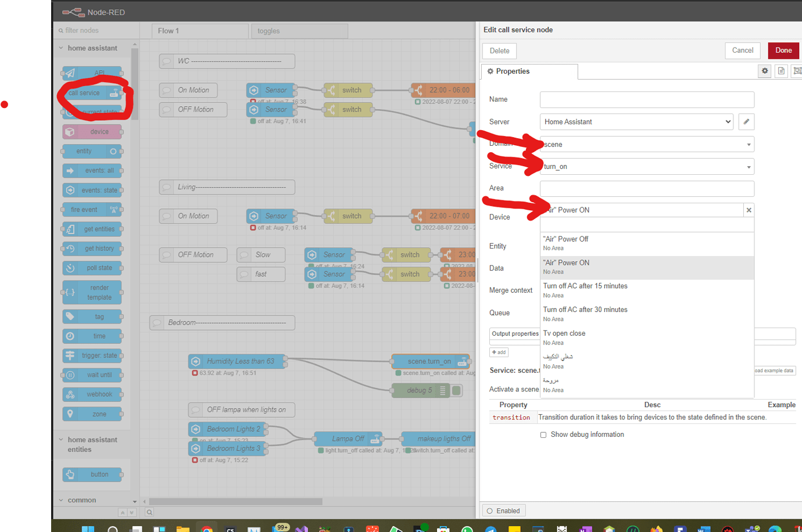Select the get history palette node

click(92, 249)
